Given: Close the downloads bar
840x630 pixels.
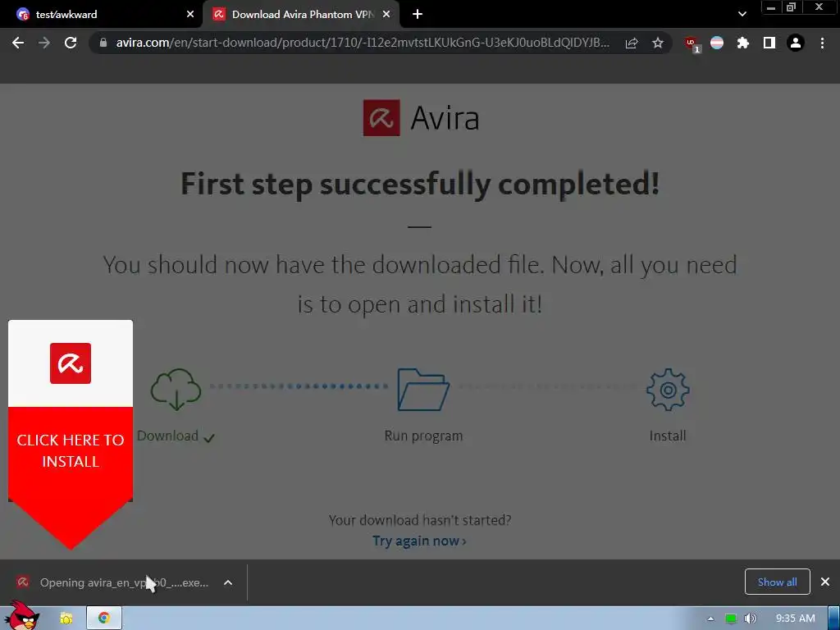Looking at the screenshot, I should [825, 582].
